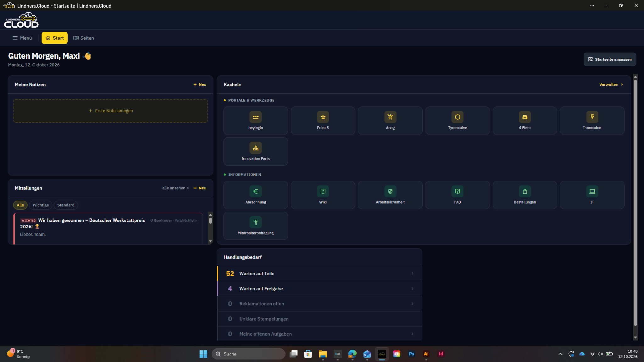Select the Start tab

click(55, 38)
